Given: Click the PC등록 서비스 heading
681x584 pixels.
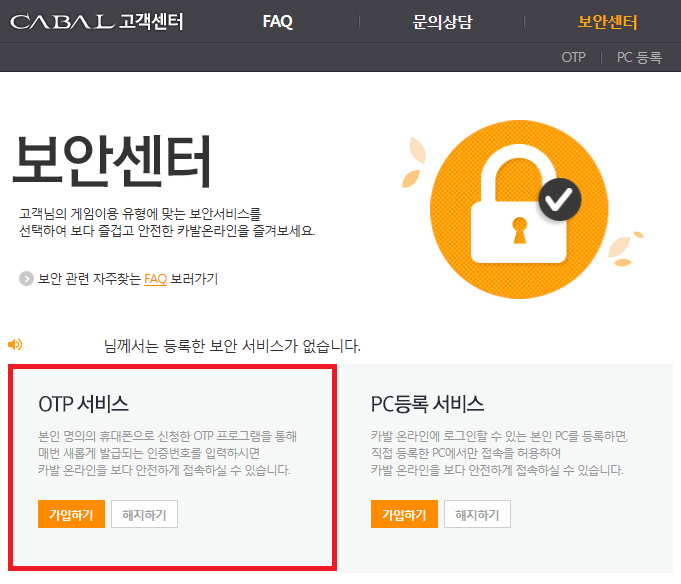Looking at the screenshot, I should click(x=427, y=404).
